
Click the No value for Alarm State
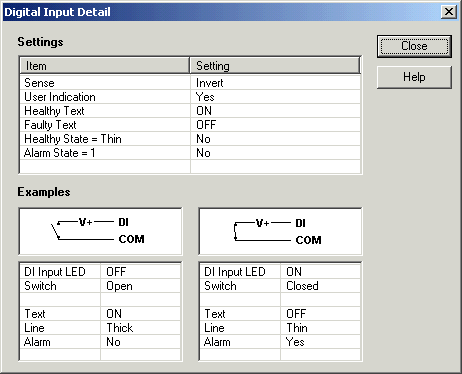203,153
